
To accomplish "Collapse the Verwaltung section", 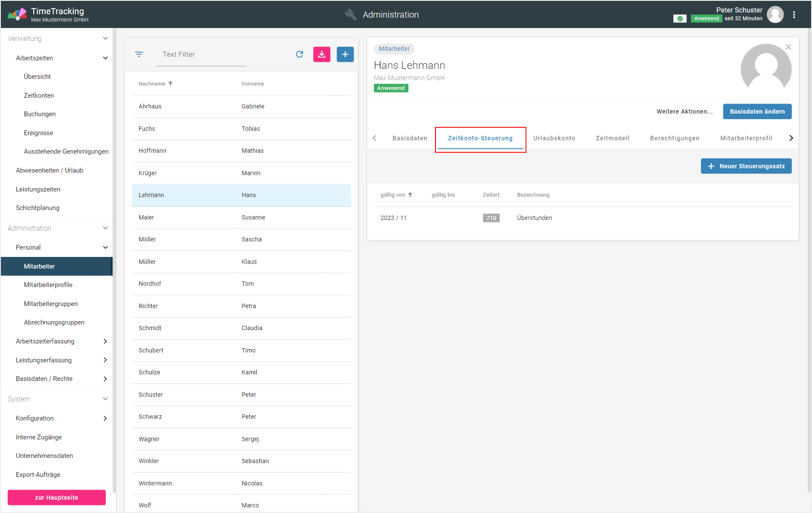I will tap(105, 38).
